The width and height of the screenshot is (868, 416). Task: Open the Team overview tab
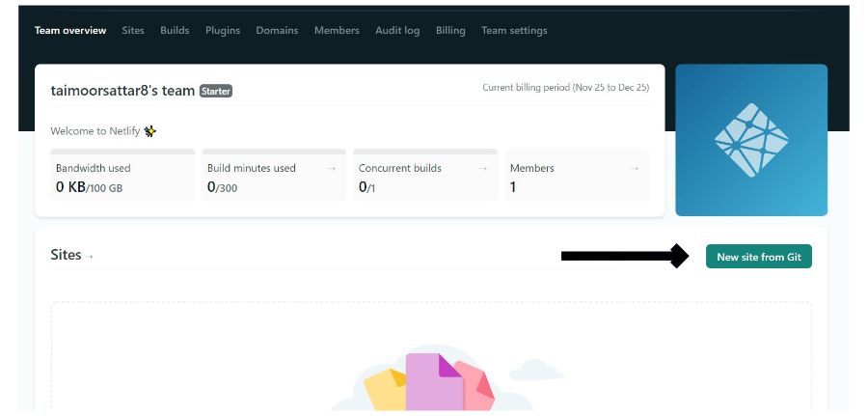[x=70, y=31]
